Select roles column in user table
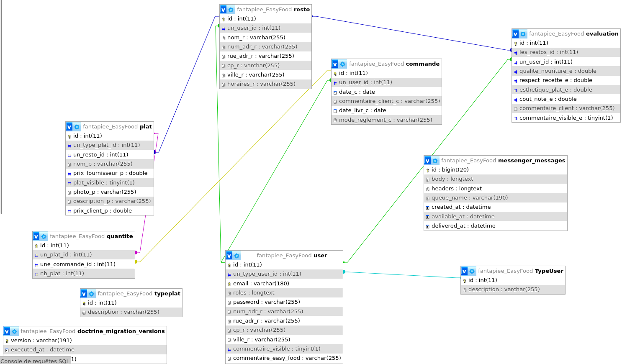 click(x=284, y=293)
